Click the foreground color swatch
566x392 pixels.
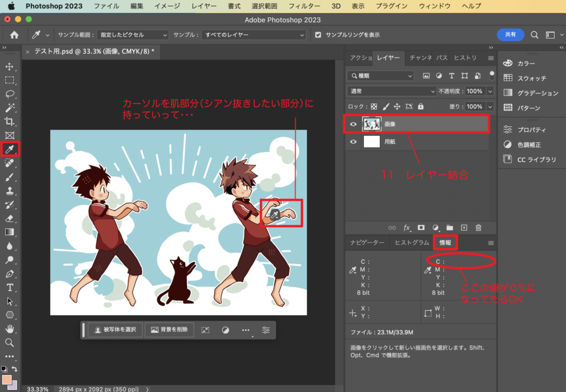[x=7, y=380]
